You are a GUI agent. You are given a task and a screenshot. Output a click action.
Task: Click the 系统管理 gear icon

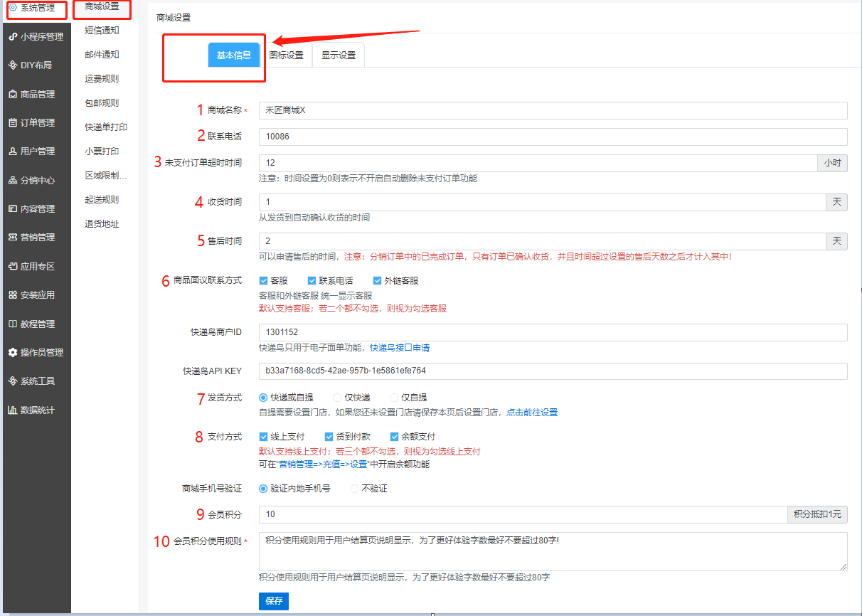[13, 7]
